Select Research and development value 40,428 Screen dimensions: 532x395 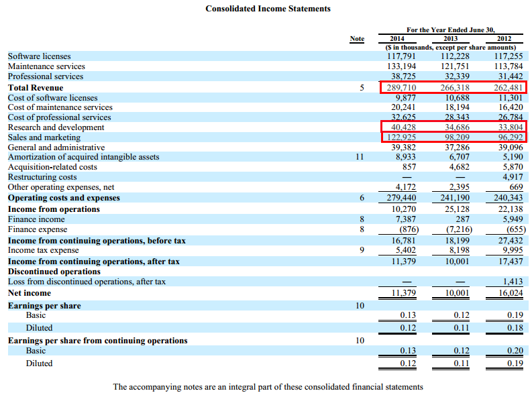tap(403, 127)
